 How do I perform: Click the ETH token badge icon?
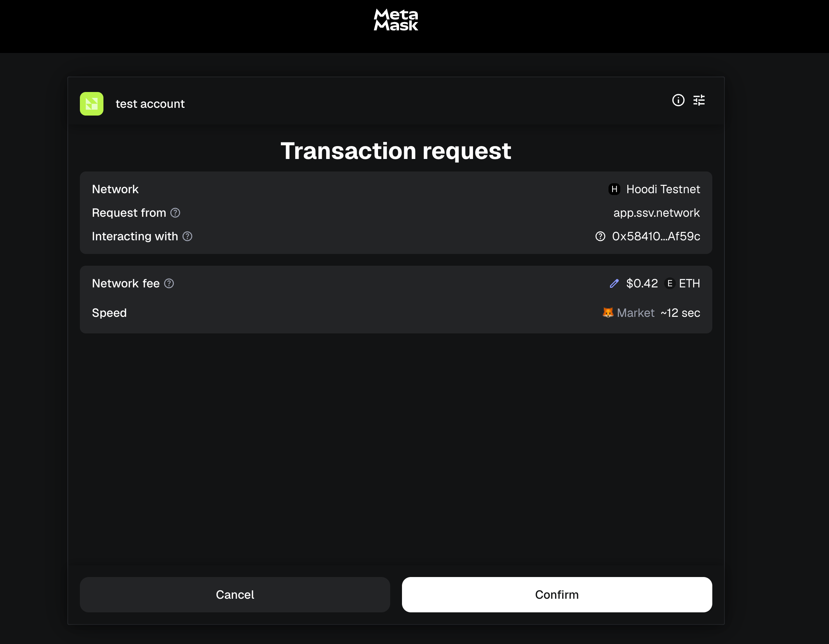click(670, 283)
